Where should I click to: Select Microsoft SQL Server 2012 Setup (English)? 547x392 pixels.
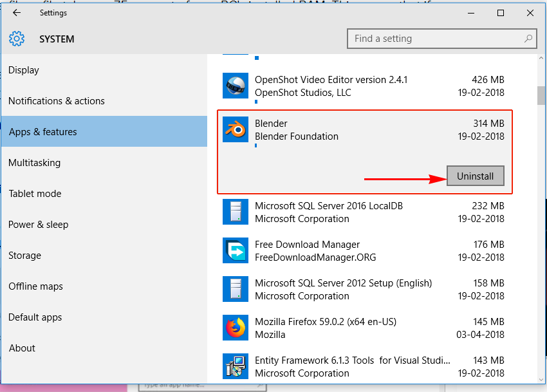[364, 290]
